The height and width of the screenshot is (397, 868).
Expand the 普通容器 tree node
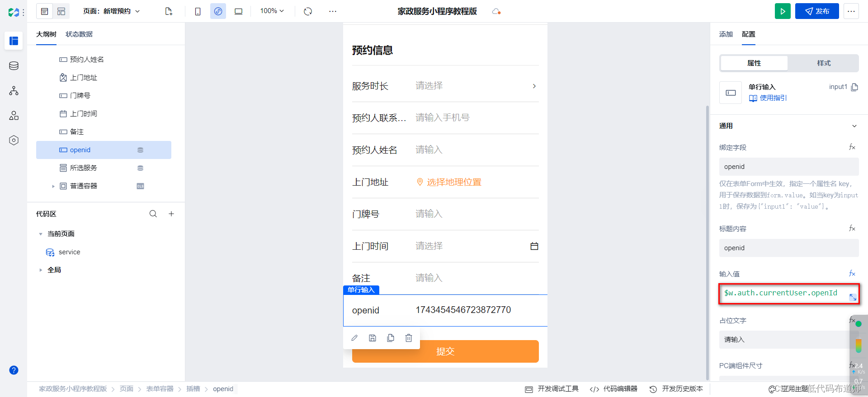tap(53, 186)
